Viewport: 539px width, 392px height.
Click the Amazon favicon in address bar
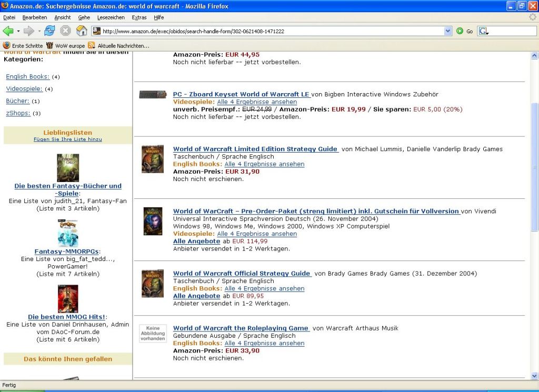point(97,31)
